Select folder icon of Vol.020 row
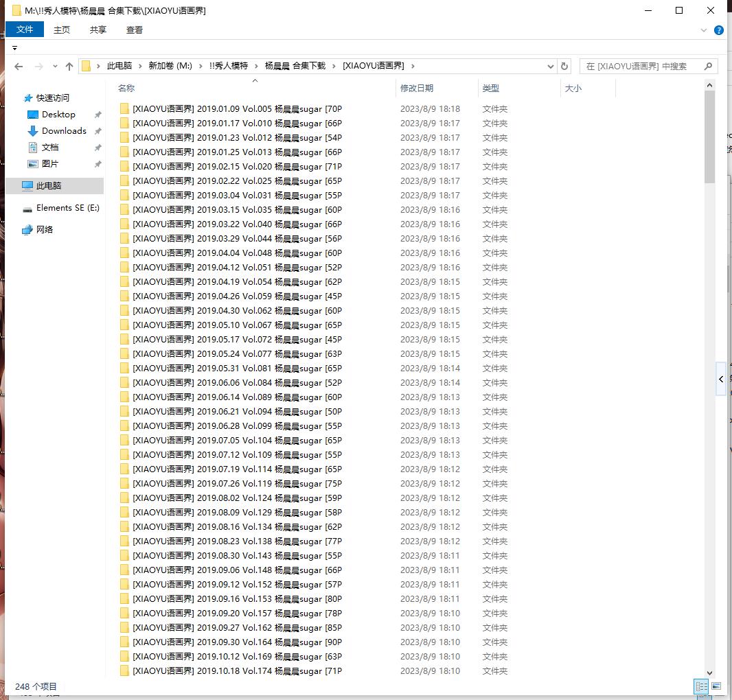The width and height of the screenshot is (732, 700). click(124, 167)
